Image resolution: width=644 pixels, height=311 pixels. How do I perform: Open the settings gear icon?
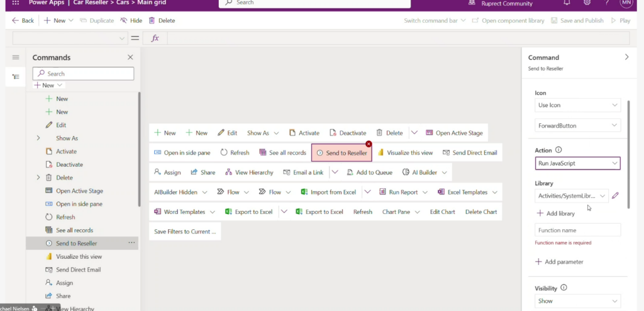coord(587,3)
